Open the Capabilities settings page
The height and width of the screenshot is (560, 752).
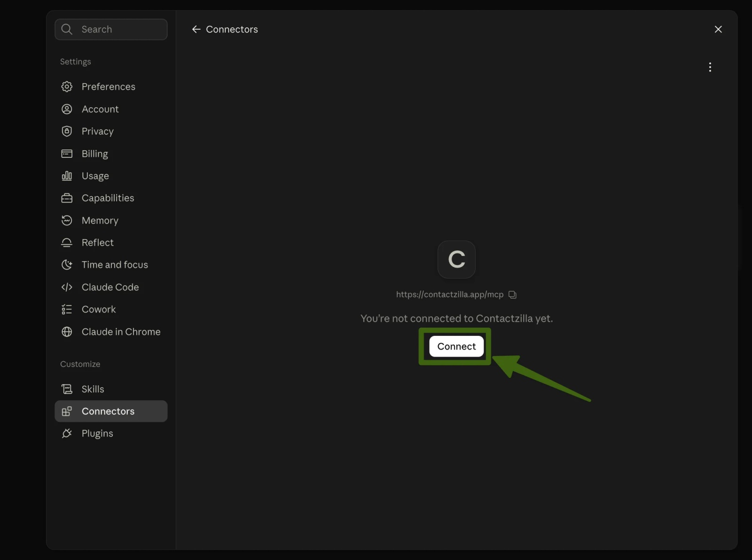[x=111, y=198]
